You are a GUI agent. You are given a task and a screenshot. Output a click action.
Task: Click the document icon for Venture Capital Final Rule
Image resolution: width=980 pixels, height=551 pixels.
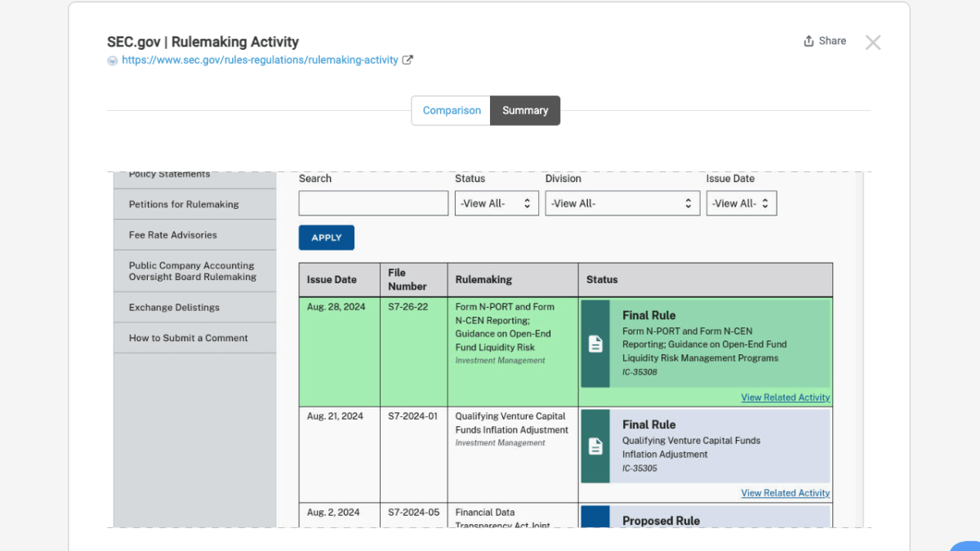coord(595,446)
